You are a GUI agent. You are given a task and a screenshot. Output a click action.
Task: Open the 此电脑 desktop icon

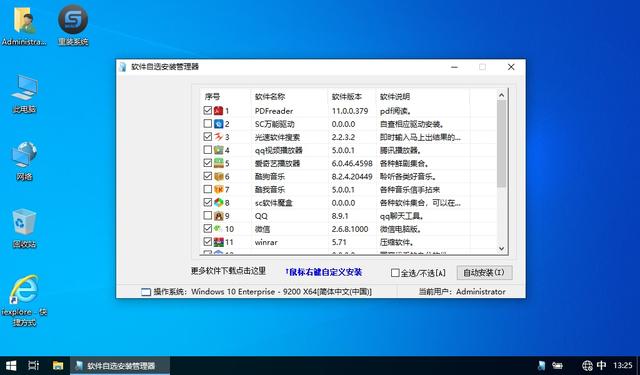[24, 94]
